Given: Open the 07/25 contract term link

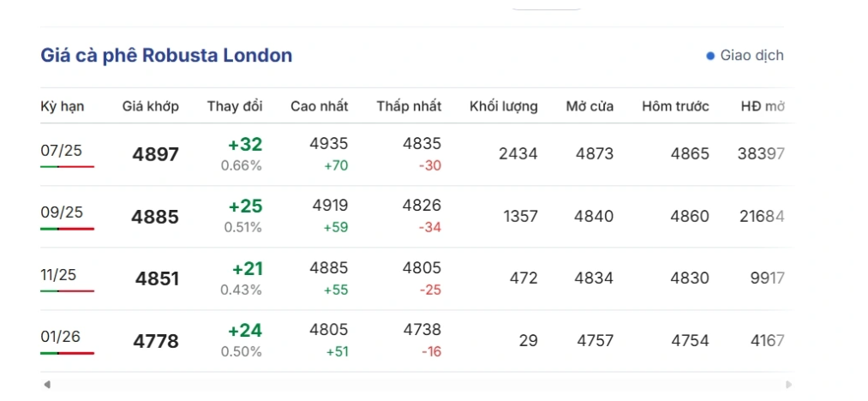Looking at the screenshot, I should tap(61, 150).
